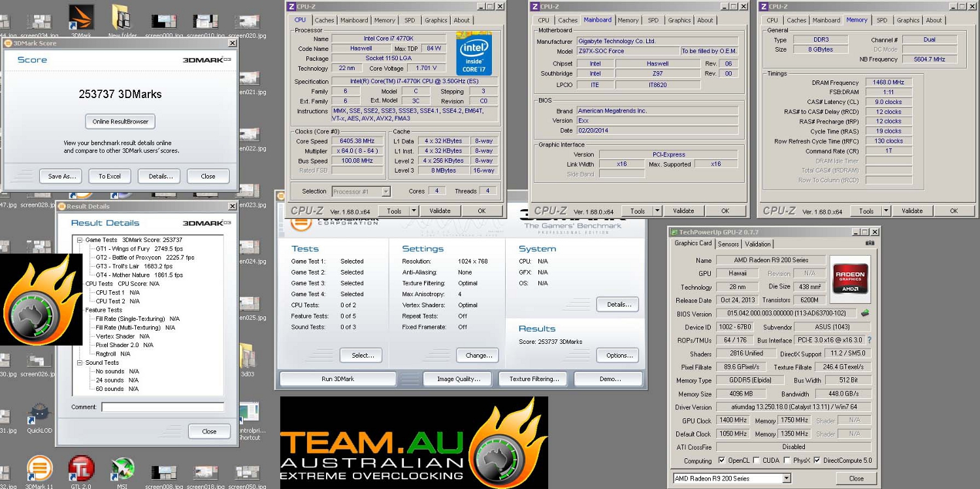
Task: Open the New folder desktop icon
Action: tap(122, 20)
